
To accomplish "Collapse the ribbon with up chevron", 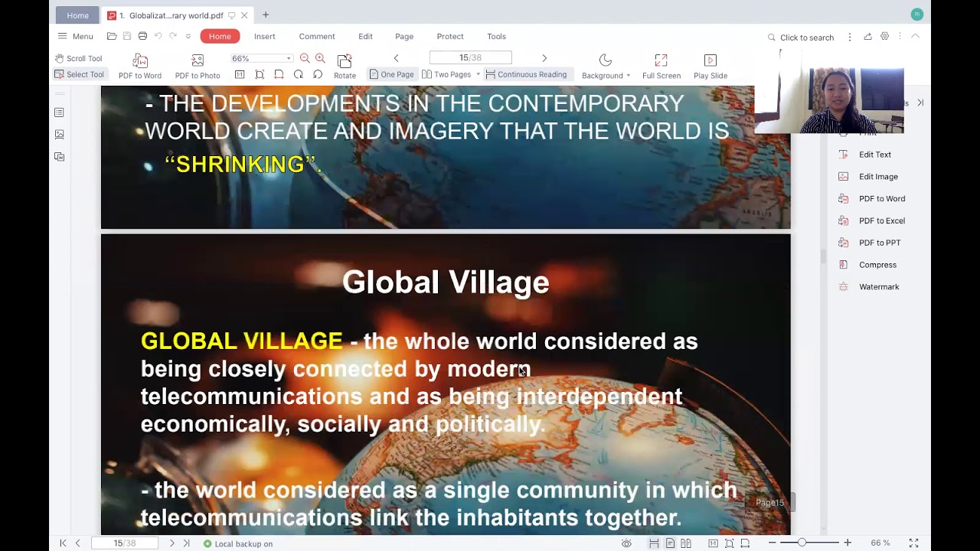I will pyautogui.click(x=915, y=37).
